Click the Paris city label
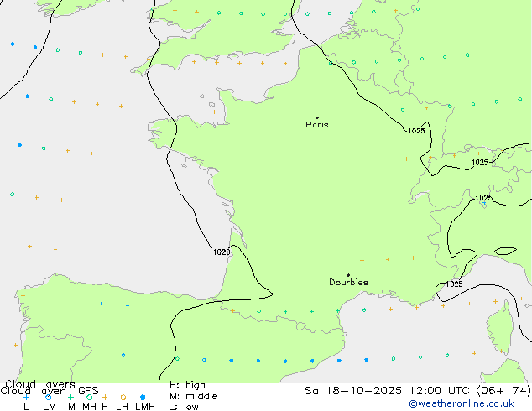This screenshot has width=532, height=411. click(x=317, y=125)
